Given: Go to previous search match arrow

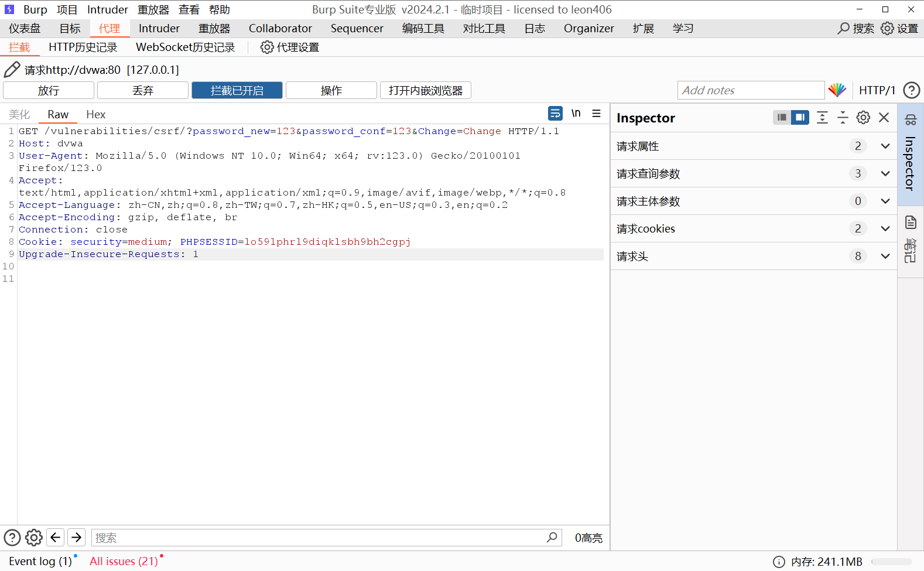Looking at the screenshot, I should tap(56, 538).
